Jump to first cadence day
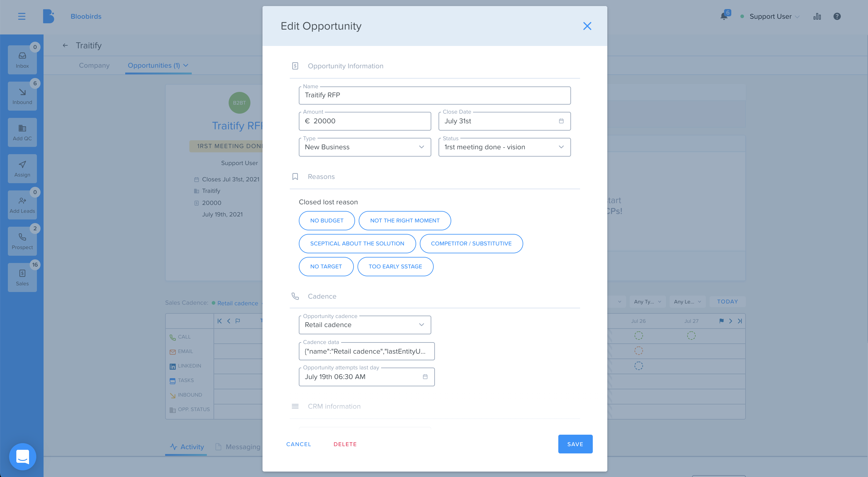868x477 pixels. tap(220, 321)
